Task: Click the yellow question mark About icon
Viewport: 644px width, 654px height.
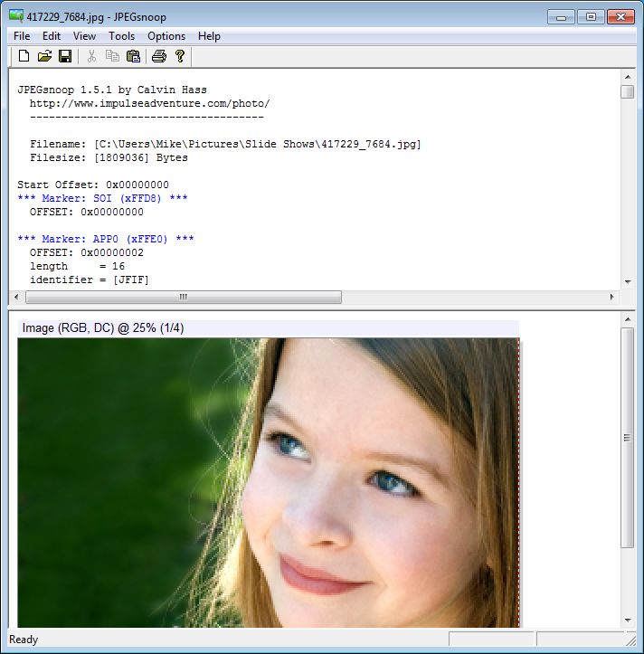Action: (180, 56)
